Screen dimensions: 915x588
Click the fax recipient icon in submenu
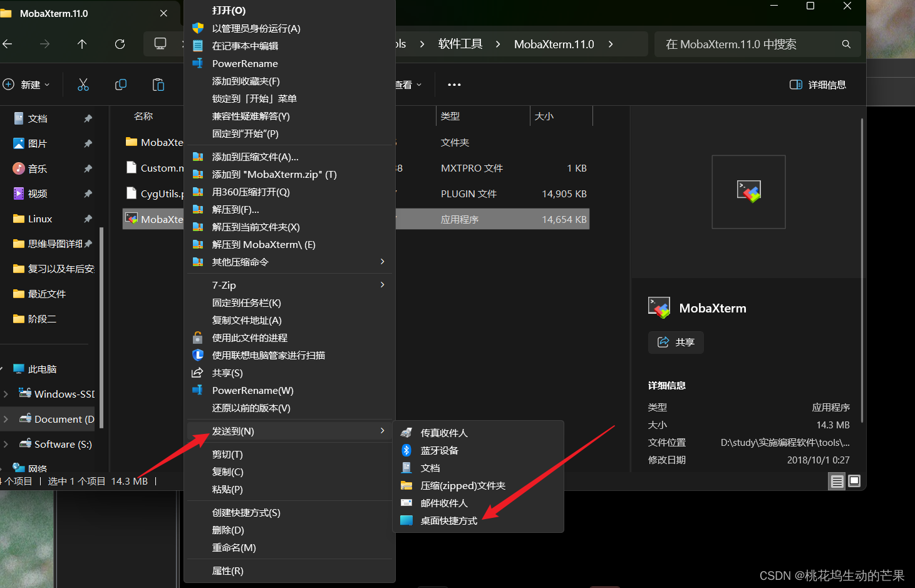[406, 433]
